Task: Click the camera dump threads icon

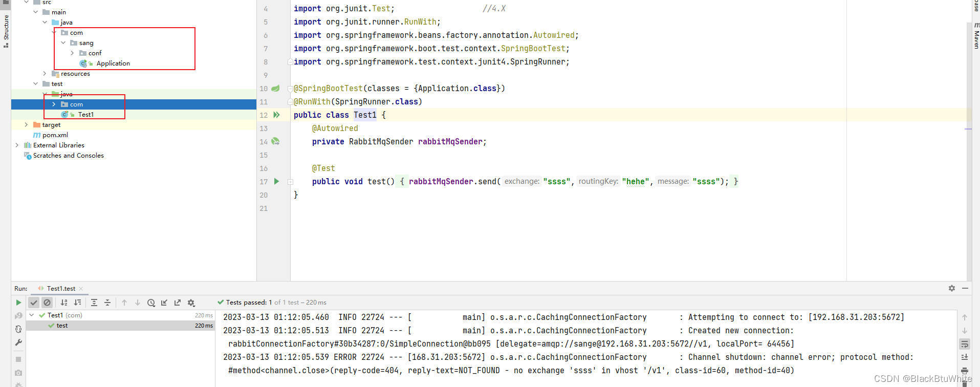Action: [x=18, y=373]
